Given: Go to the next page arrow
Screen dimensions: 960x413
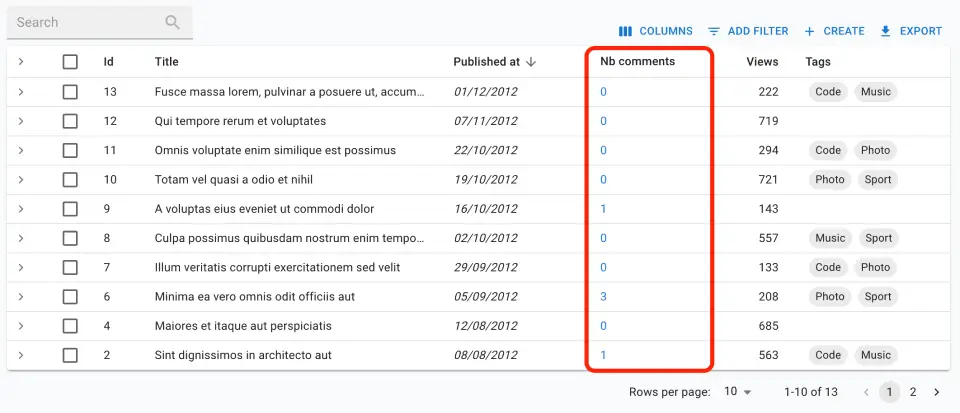Looking at the screenshot, I should coord(937,392).
